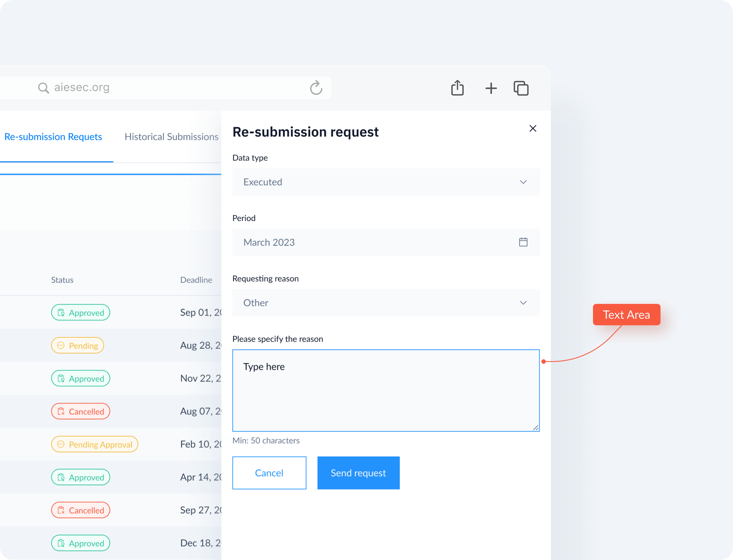Viewport: 733px width, 560px height.
Task: Cancel the re-submission request
Action: tap(269, 473)
